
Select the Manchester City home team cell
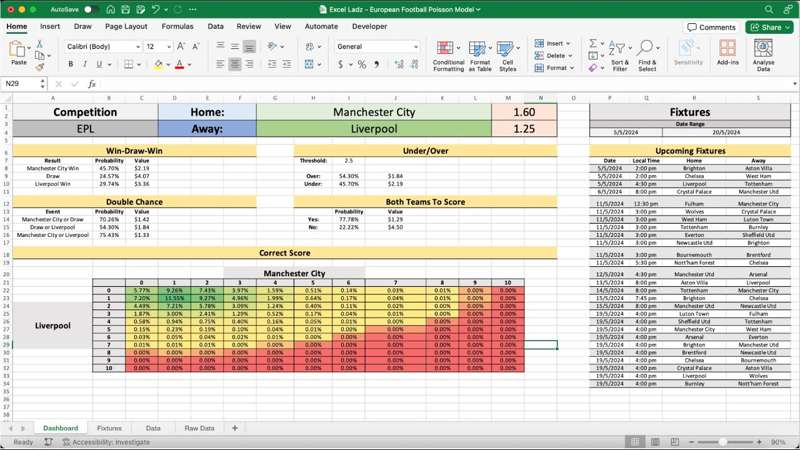coord(374,112)
